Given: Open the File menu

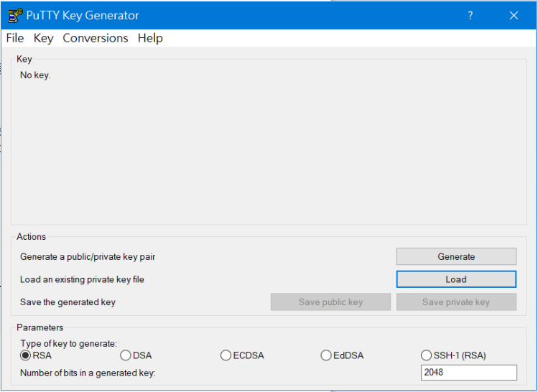Looking at the screenshot, I should [x=15, y=38].
